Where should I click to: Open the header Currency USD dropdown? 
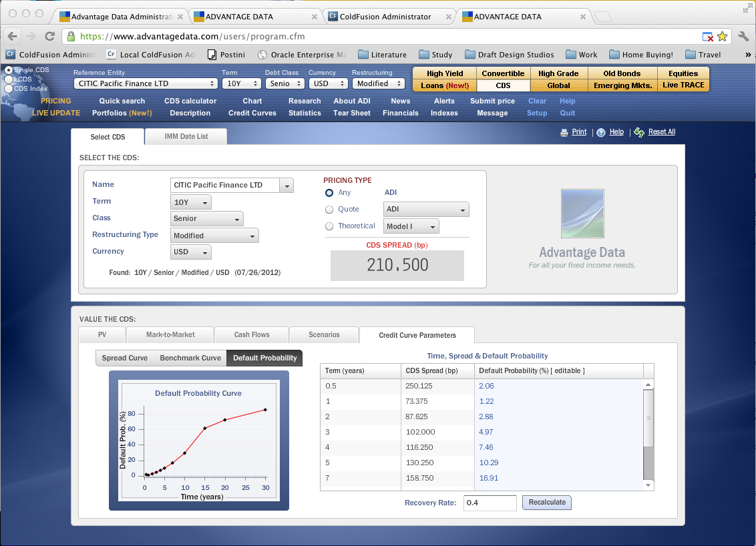329,83
